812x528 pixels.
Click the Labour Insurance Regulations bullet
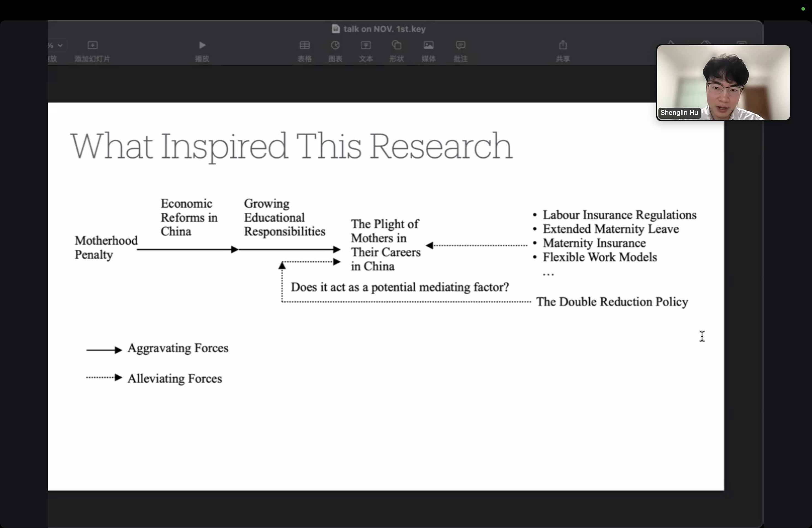619,215
